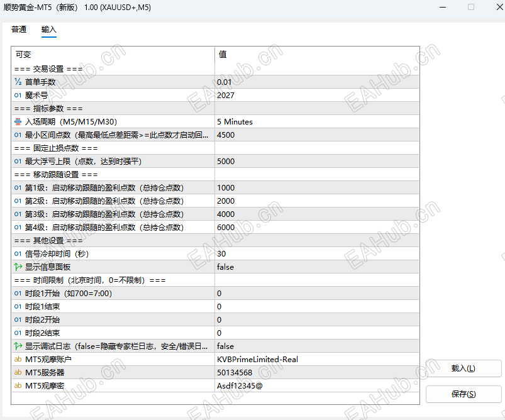
Task: Toggle the 显示信息面板 value false
Action: [x=317, y=267]
